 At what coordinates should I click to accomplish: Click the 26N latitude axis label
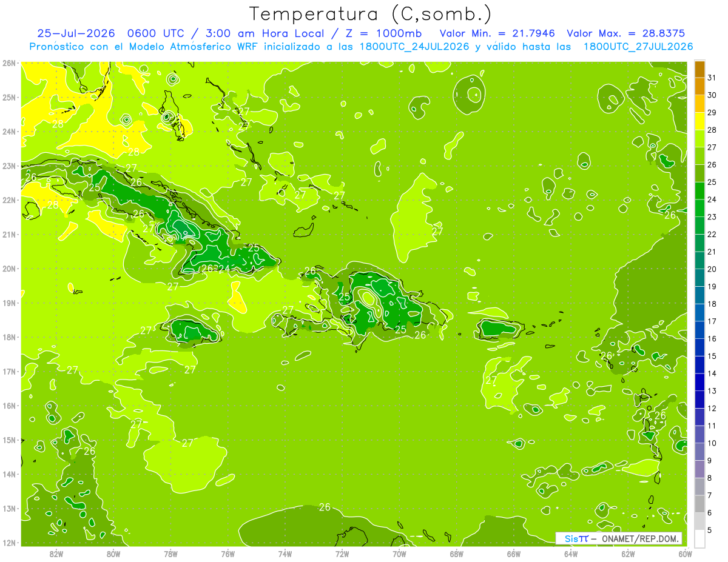[8, 62]
